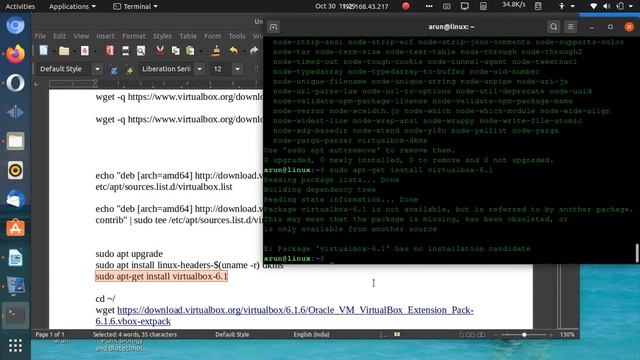
Task: Open terminal hamburger menu
Action: tap(571, 27)
